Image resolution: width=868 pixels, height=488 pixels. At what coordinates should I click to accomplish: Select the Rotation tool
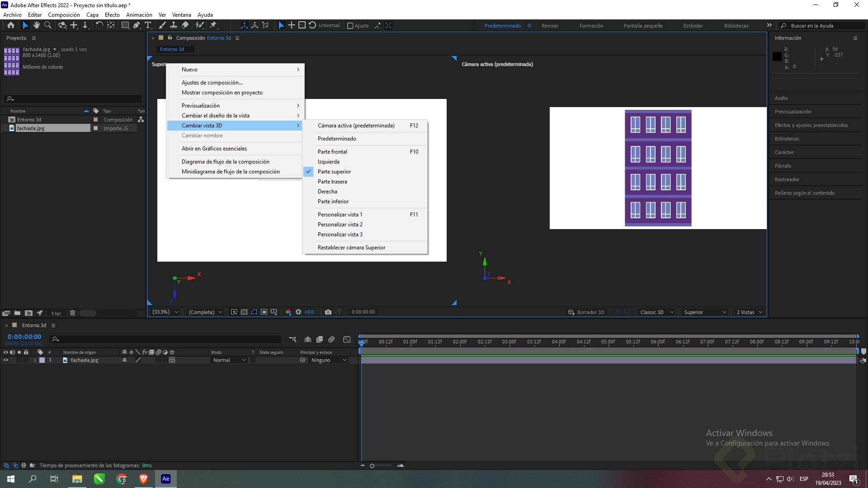[99, 25]
